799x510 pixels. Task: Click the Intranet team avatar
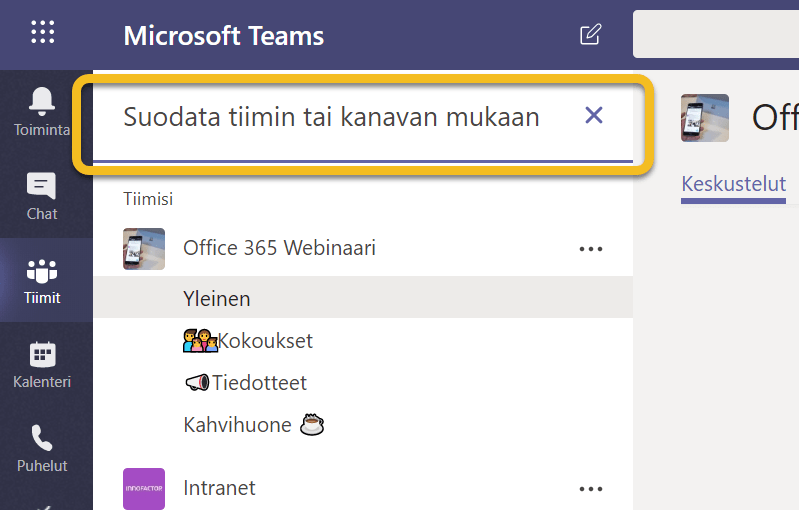click(x=144, y=488)
